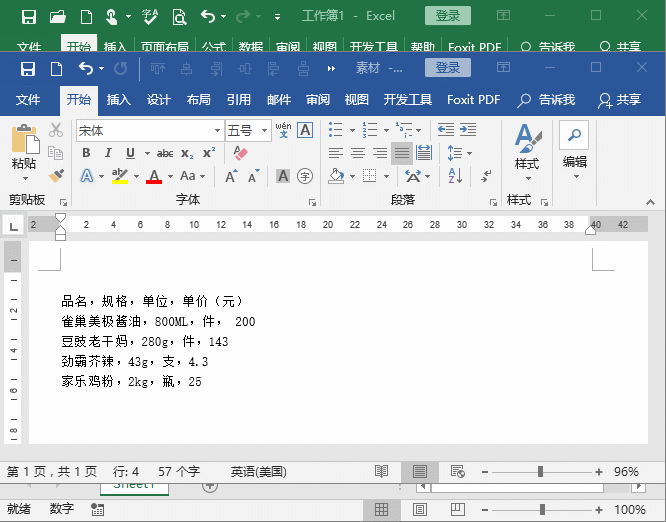Switch to the Word 设计 tab
The width and height of the screenshot is (666, 522).
pos(158,100)
